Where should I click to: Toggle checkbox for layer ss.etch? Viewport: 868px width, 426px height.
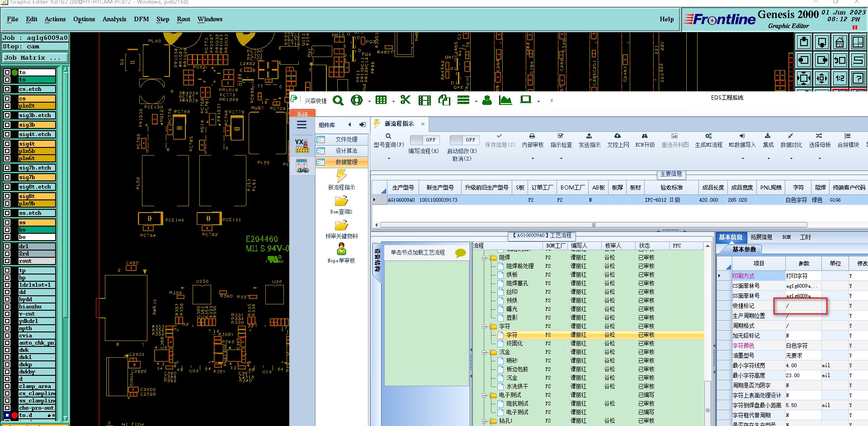click(x=7, y=213)
